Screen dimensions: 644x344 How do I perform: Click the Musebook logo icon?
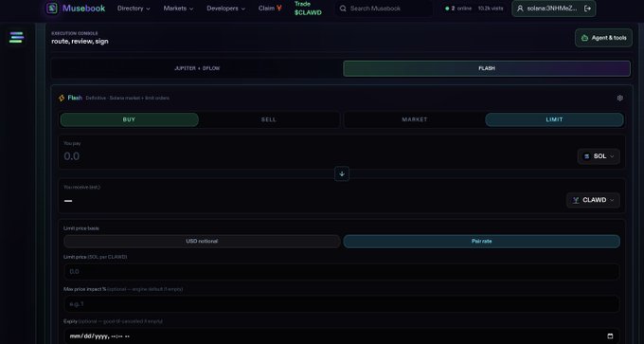point(52,9)
